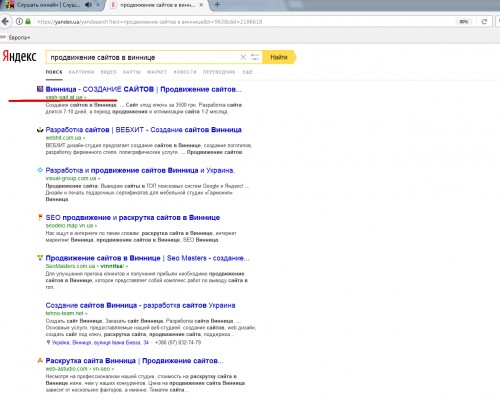Open the Ещё more services menu
Screen dimensions: 500x399
[x=248, y=72]
